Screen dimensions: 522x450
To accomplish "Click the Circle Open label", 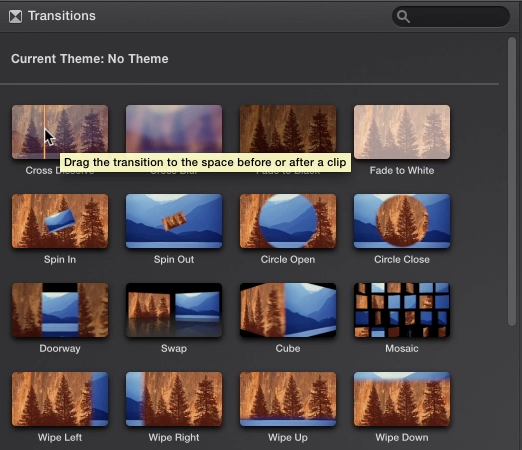I will coord(288,260).
